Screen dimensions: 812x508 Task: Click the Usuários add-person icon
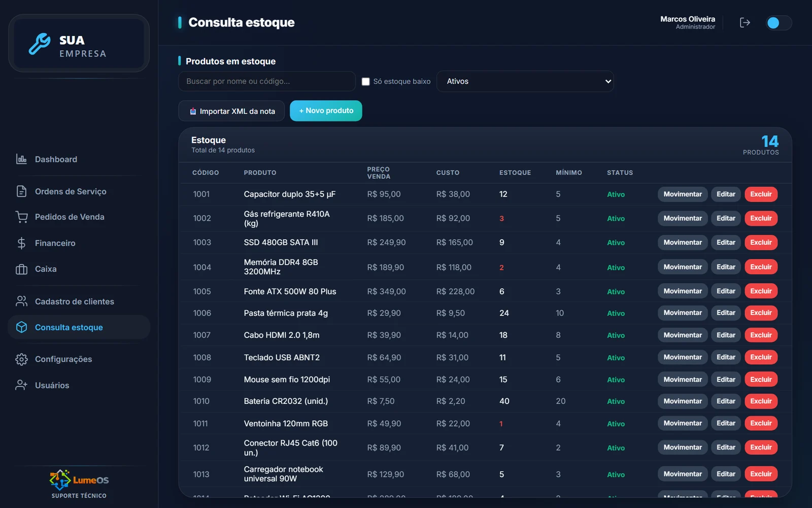pos(21,385)
